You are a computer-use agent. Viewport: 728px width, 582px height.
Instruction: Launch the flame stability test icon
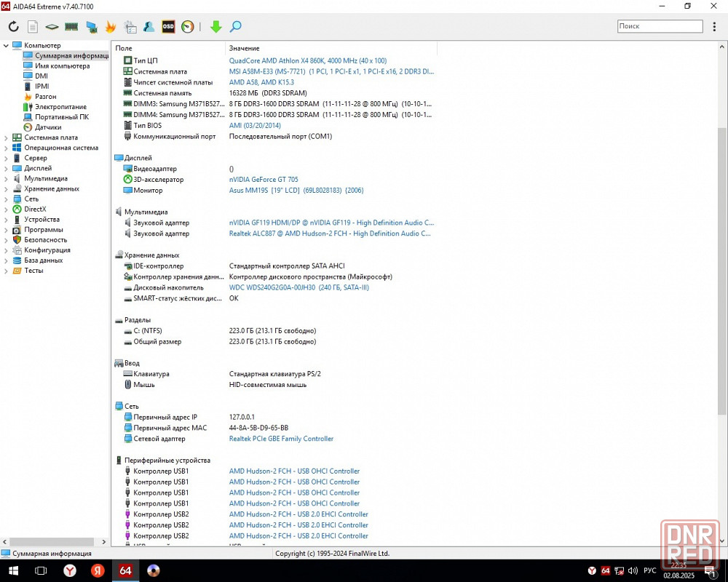click(x=111, y=26)
